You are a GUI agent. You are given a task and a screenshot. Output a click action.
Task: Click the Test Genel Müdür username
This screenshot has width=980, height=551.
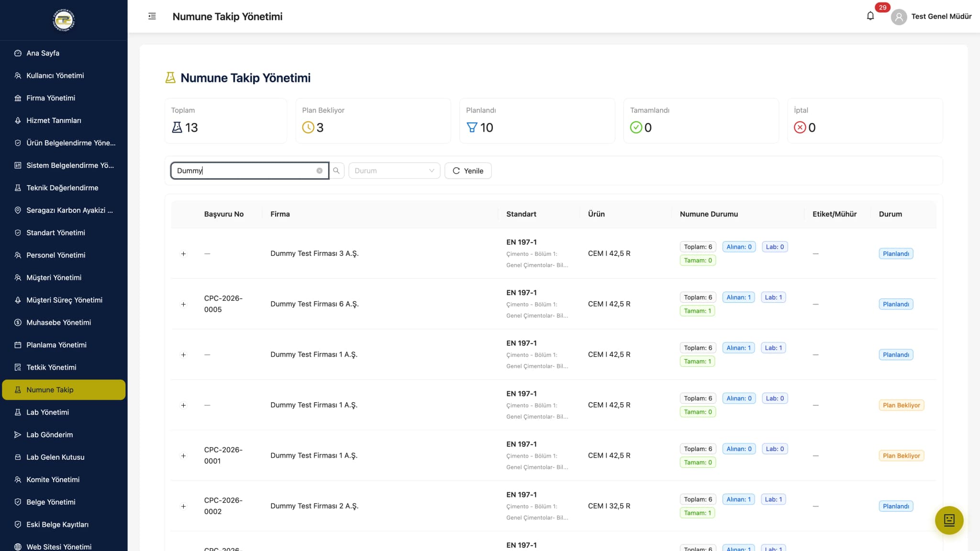click(x=941, y=16)
